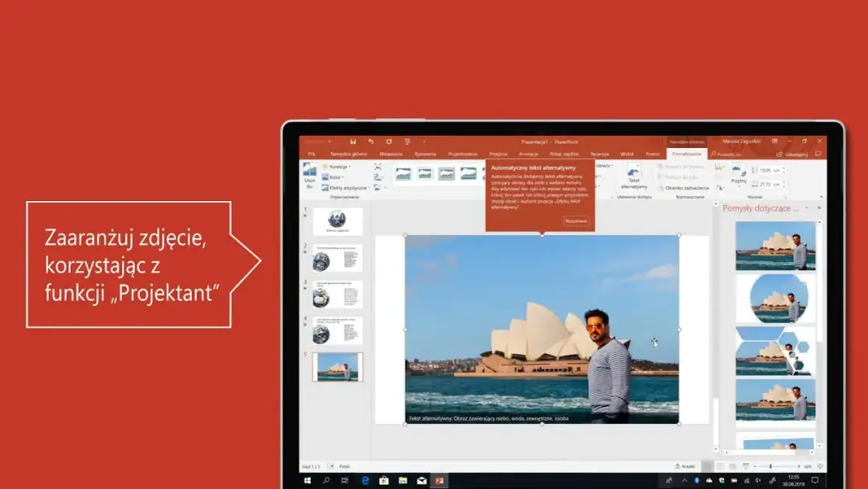
Task: Click the Undo arrow in title bar
Action: (371, 142)
